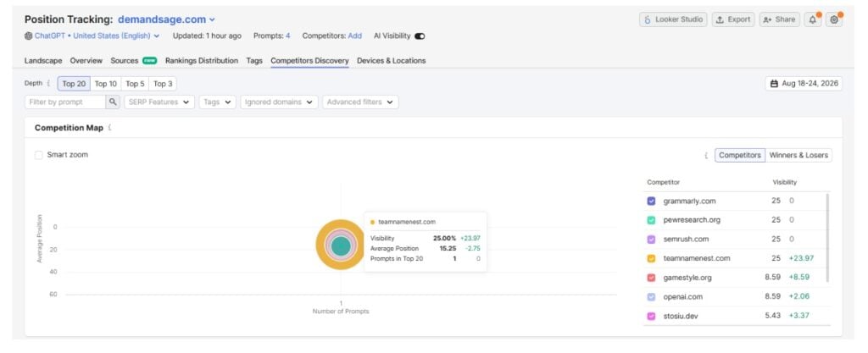This screenshot has height=353, width=868.
Task: Uncheck semrush.com competitor checkbox
Action: [652, 240]
